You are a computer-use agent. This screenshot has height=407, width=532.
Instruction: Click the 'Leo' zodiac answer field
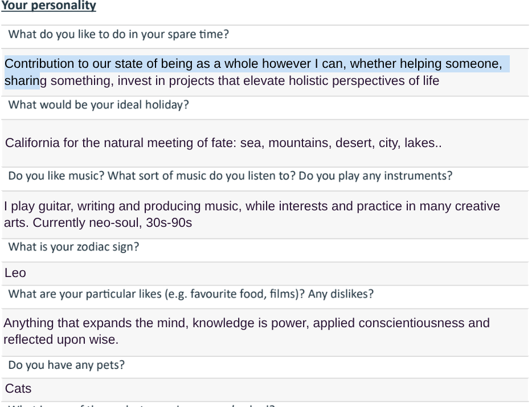pos(15,273)
